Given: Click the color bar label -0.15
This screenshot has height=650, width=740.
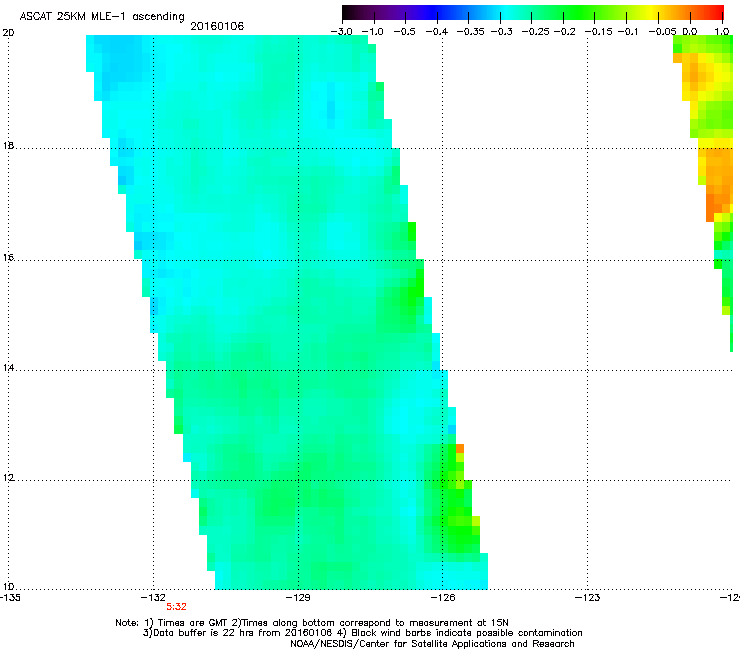Looking at the screenshot, I should [598, 32].
